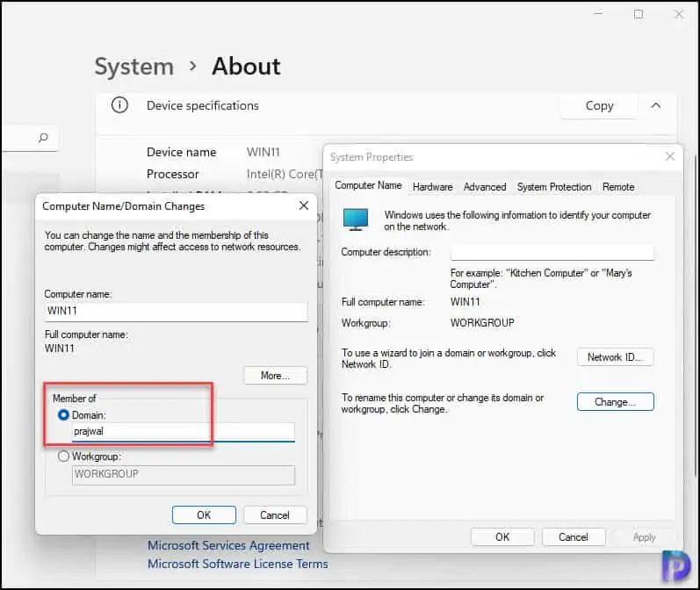Click System in the breadcrumb header
This screenshot has width=700, height=590.
click(134, 67)
